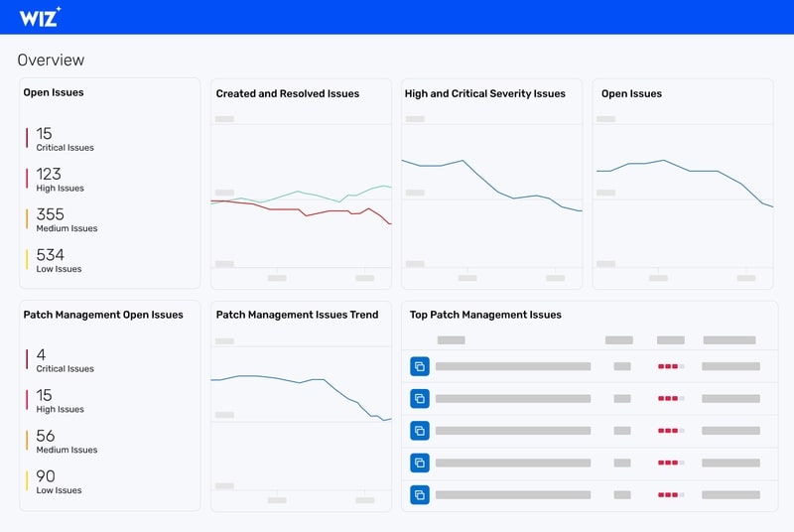This screenshot has height=532, width=794.
Task: Select 56 Medium Issues in Patch Management
Action: click(x=66, y=442)
